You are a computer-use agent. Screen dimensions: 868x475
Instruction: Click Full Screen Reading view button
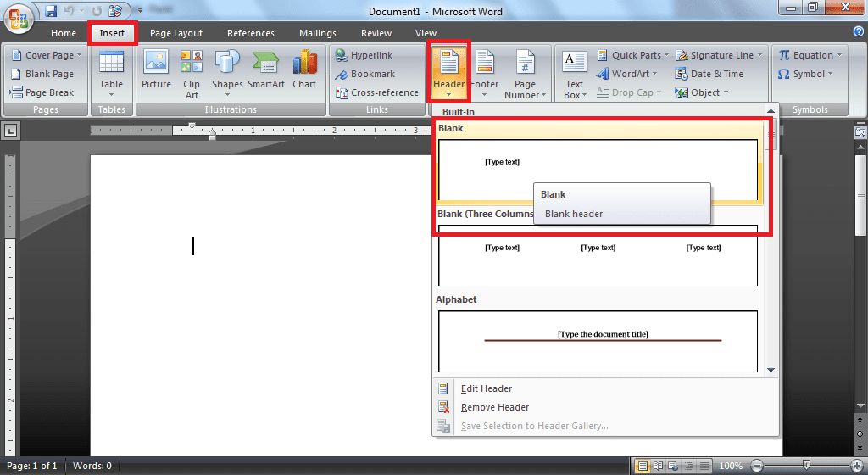(658, 466)
